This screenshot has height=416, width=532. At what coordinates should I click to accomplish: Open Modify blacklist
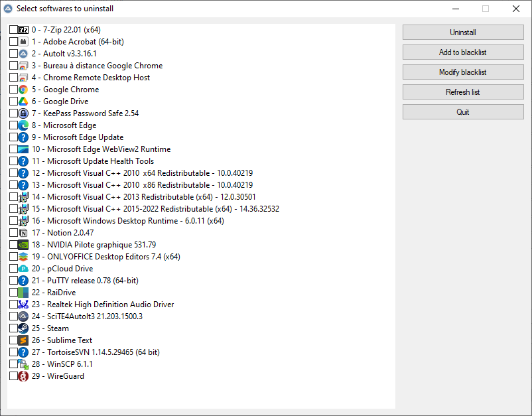pyautogui.click(x=463, y=72)
